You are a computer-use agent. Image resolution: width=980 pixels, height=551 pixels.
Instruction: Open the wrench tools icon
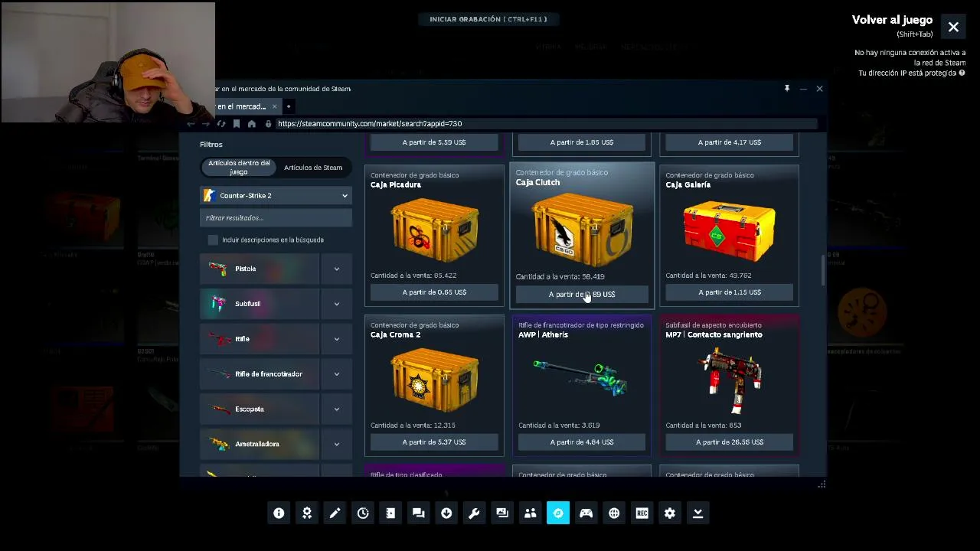(x=475, y=513)
